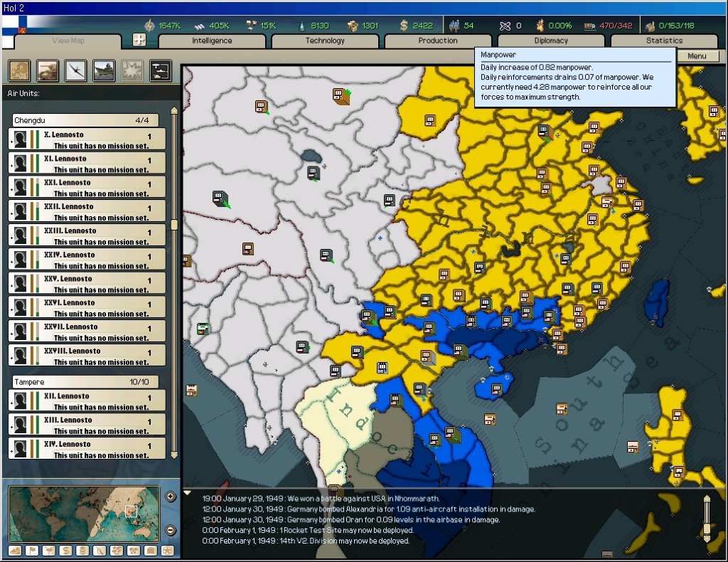Click the industrial capacity factory icon
This screenshot has height=562, width=728.
[650, 26]
